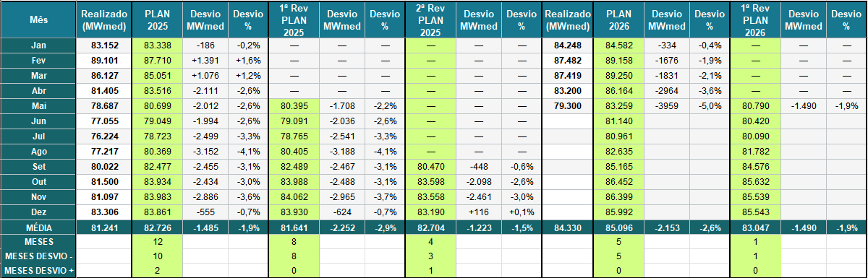Click the Abr month row label
868x278 pixels.
coord(39,90)
